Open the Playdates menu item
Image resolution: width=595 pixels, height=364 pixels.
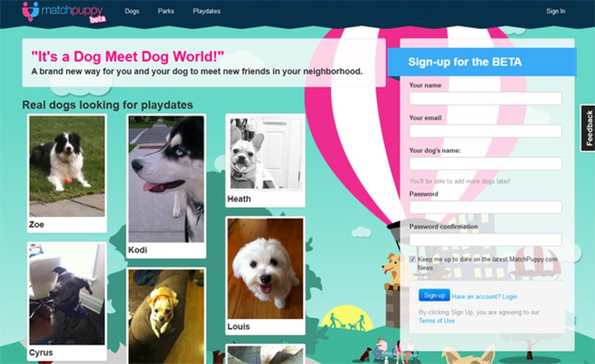click(x=206, y=11)
